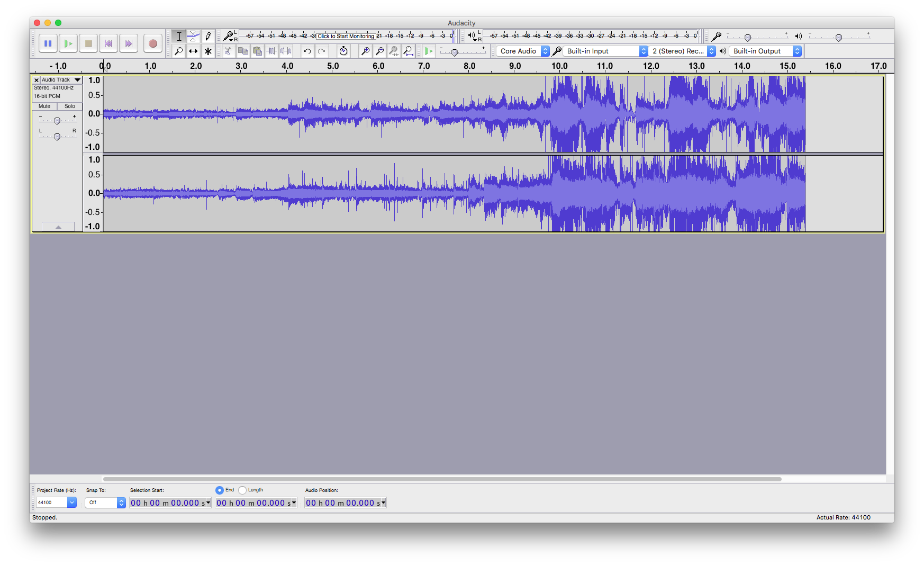
Task: Adjust the track gain slider
Action: point(57,121)
